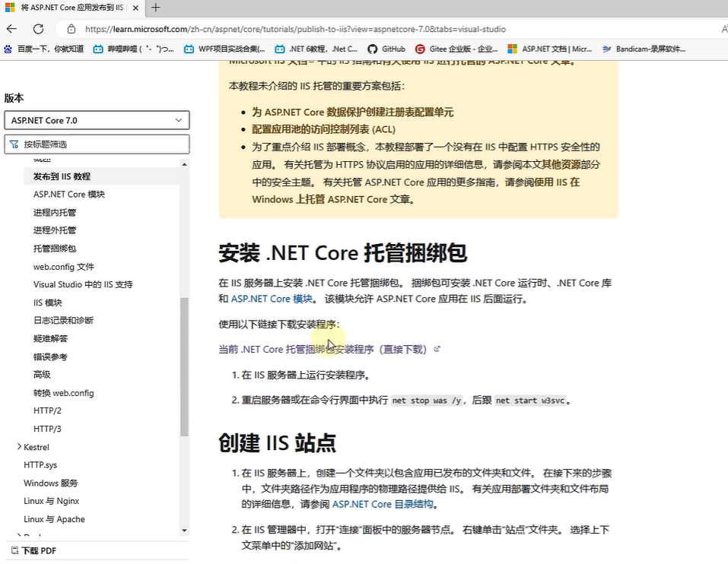Open the ASP.NET Core 目录结构 link
The width and height of the screenshot is (728, 564).
click(x=383, y=504)
